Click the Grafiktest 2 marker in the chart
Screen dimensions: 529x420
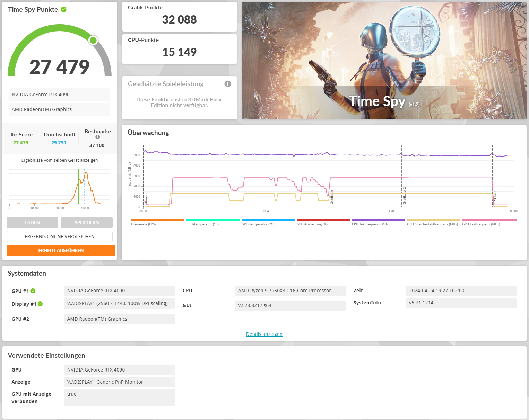click(x=404, y=196)
